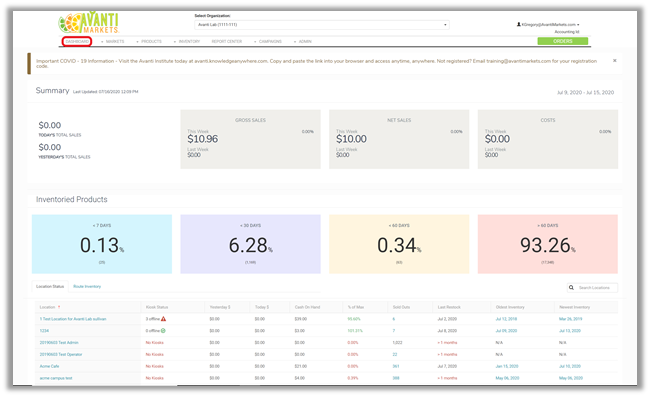Click the user profile icon
The height and width of the screenshot is (397, 650).
tap(519, 24)
